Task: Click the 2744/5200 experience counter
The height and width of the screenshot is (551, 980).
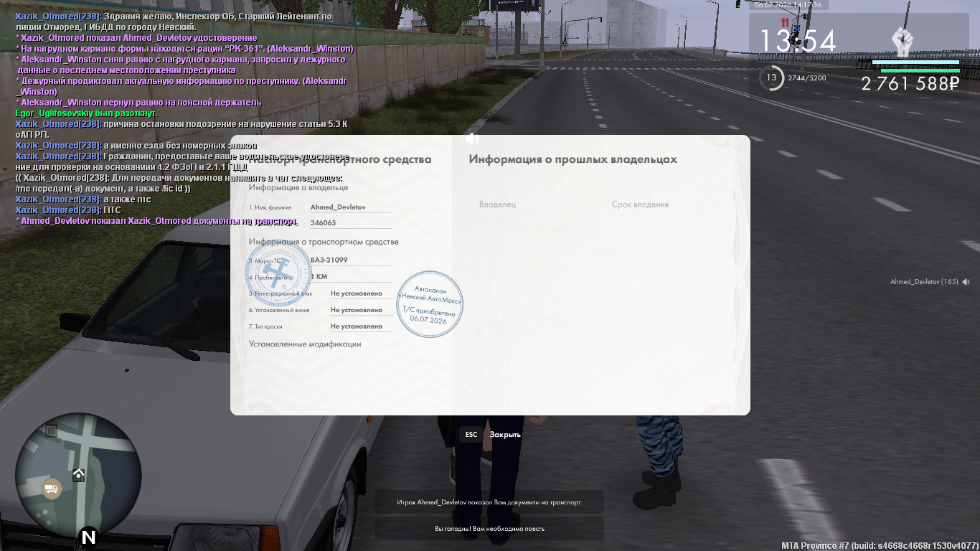Action: click(x=807, y=77)
